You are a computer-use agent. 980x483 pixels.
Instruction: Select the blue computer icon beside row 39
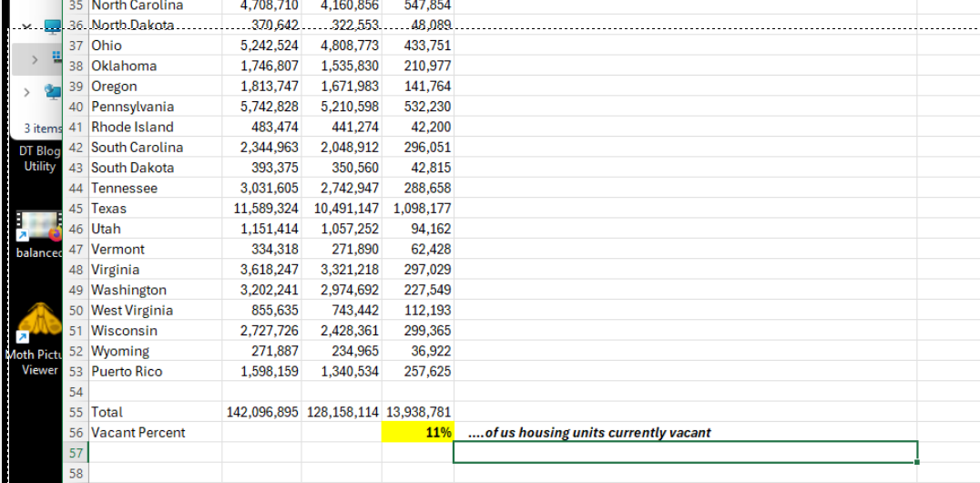53,90
